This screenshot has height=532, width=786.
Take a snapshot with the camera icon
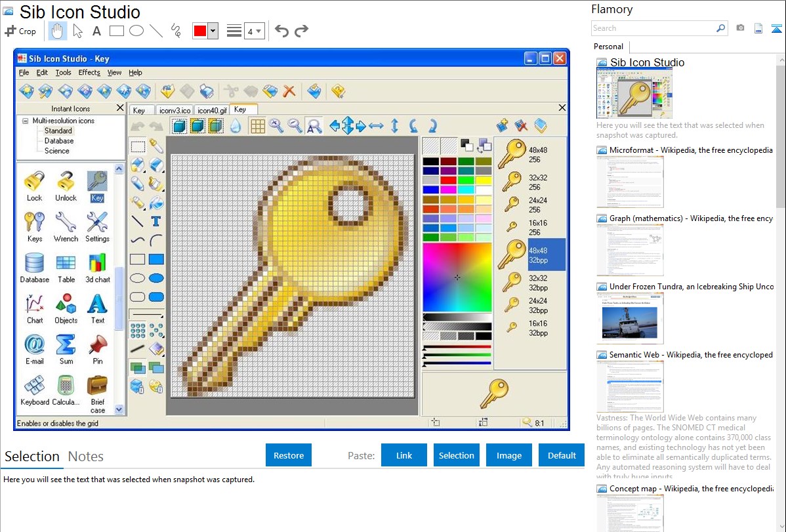pos(740,28)
